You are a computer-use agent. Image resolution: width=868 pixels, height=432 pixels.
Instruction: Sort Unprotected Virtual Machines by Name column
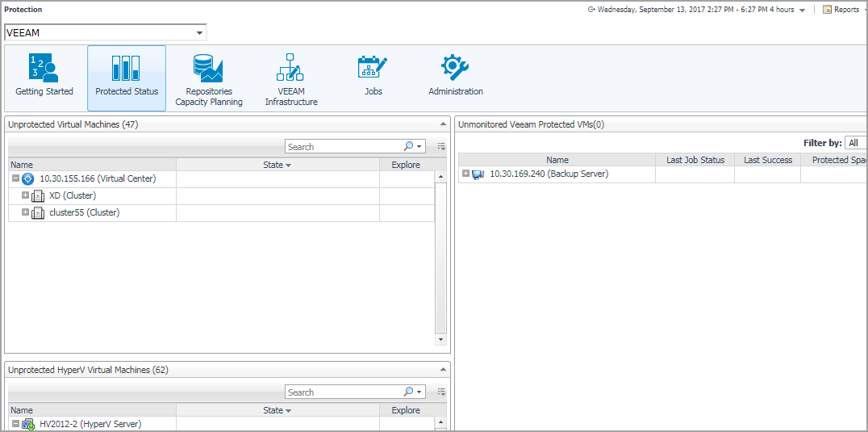[x=93, y=165]
